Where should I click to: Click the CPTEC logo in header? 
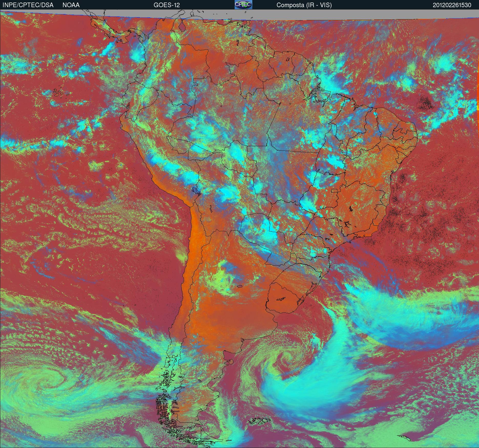click(x=243, y=5)
